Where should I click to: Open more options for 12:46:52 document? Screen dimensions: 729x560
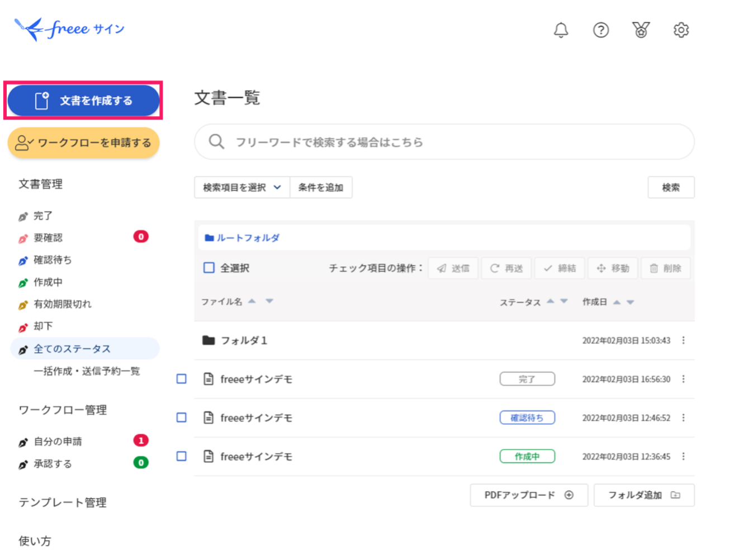(683, 417)
